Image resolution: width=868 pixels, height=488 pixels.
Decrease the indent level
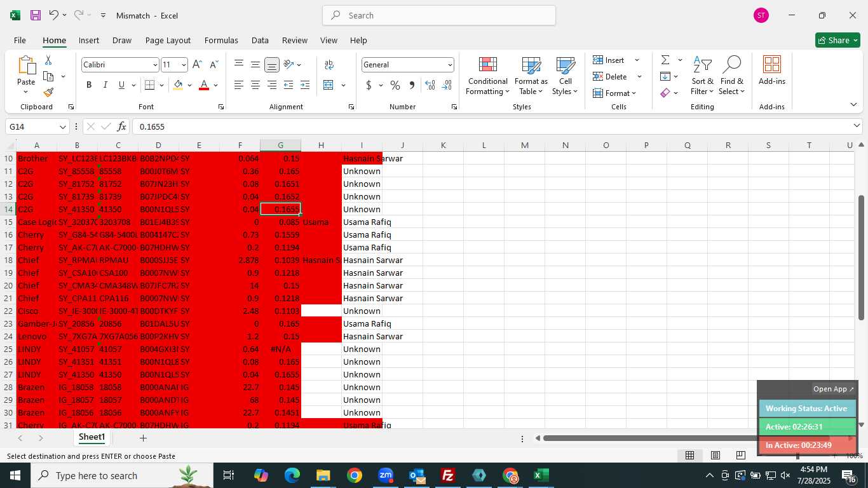pos(288,85)
